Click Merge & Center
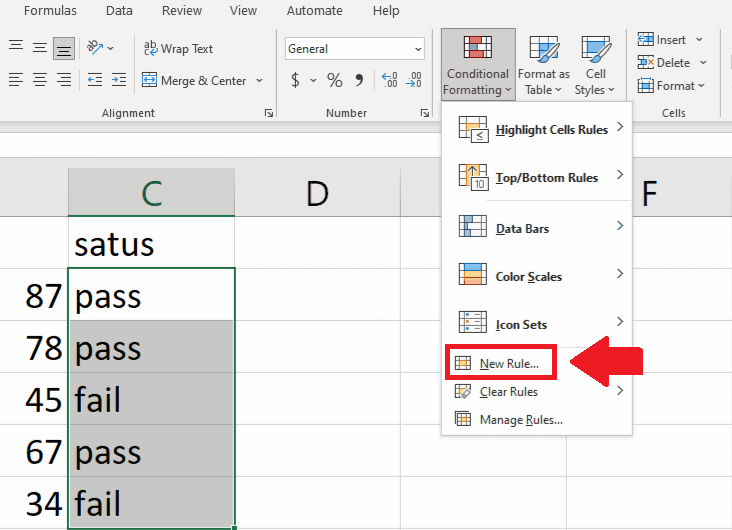 point(195,80)
